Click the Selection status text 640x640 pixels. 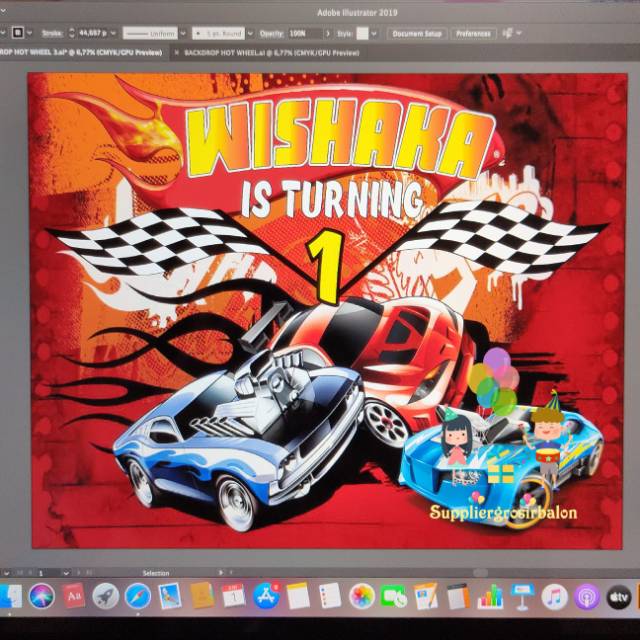[156, 573]
